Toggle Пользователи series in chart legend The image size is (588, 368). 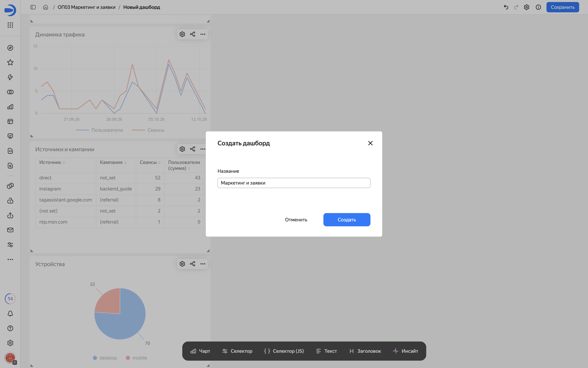click(99, 130)
